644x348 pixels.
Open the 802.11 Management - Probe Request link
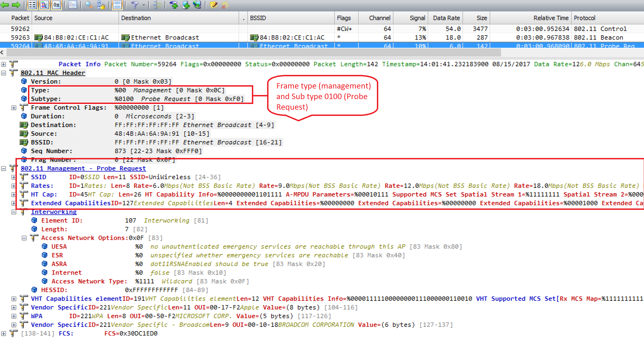[x=83, y=168]
